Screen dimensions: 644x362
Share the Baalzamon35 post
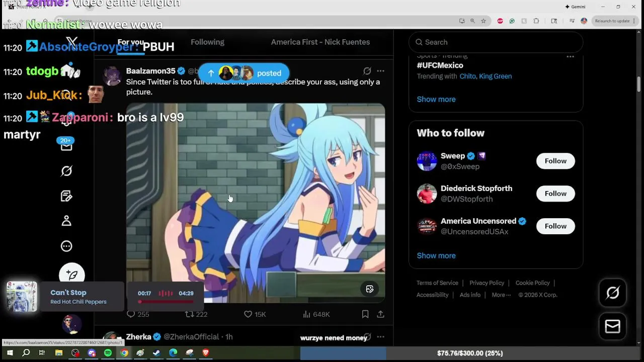tap(380, 314)
